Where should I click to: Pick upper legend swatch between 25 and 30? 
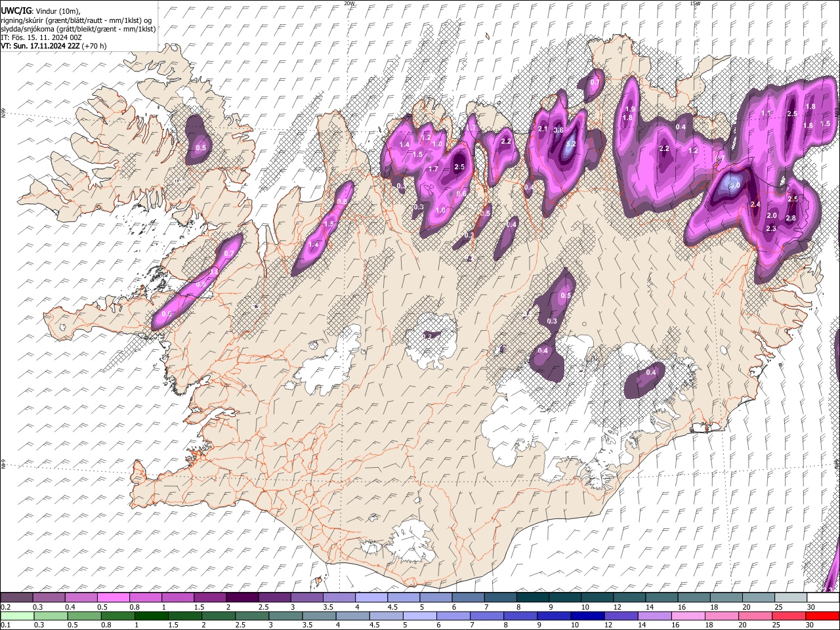click(791, 597)
